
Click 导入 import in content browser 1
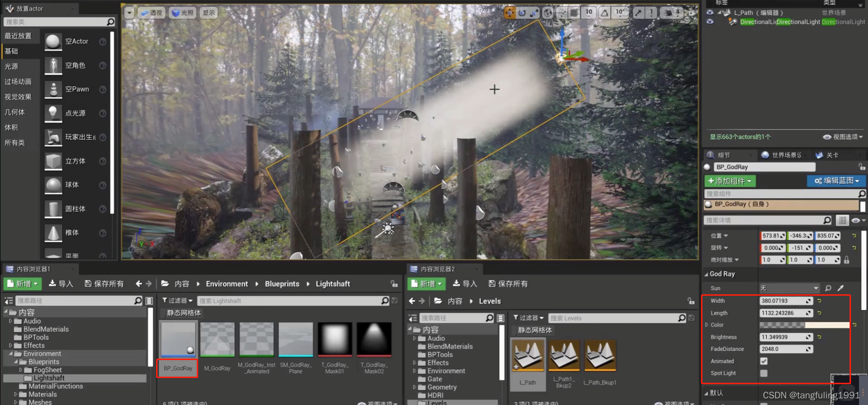(61, 284)
